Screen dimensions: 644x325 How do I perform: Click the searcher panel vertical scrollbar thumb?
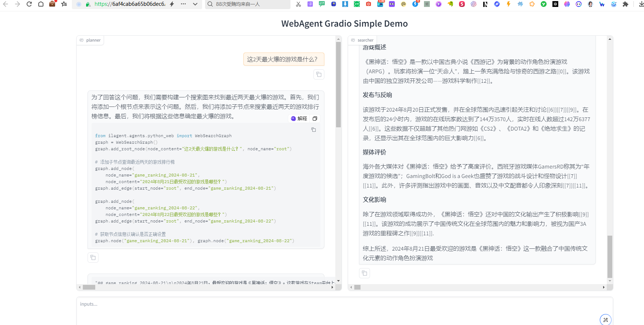[x=610, y=257]
